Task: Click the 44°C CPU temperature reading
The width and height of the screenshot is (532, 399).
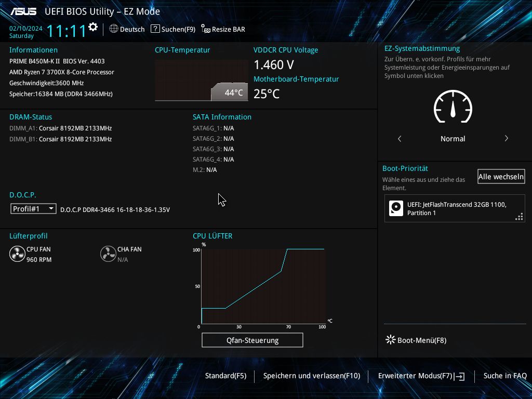Action: pyautogui.click(x=234, y=92)
